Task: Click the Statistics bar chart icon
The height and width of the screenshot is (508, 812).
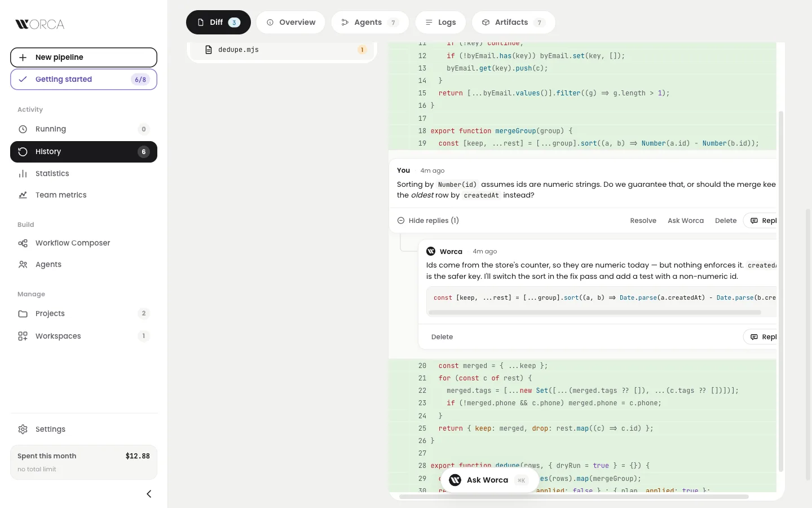Action: pos(23,174)
